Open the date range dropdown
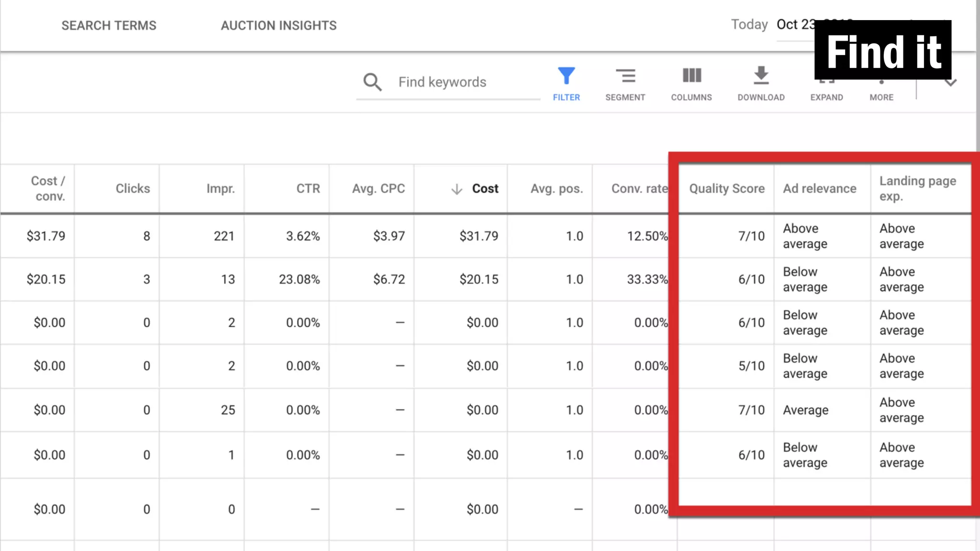Image resolution: width=980 pixels, height=551 pixels. point(794,25)
